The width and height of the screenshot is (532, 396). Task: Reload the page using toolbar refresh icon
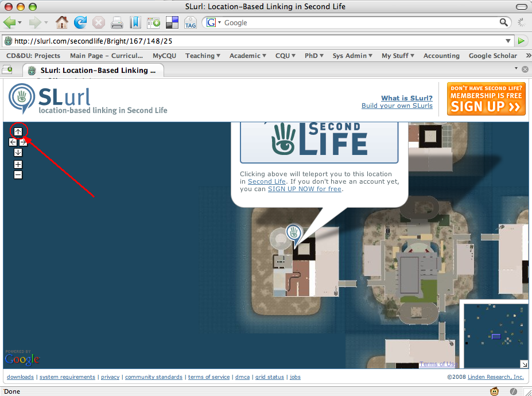[x=80, y=22]
